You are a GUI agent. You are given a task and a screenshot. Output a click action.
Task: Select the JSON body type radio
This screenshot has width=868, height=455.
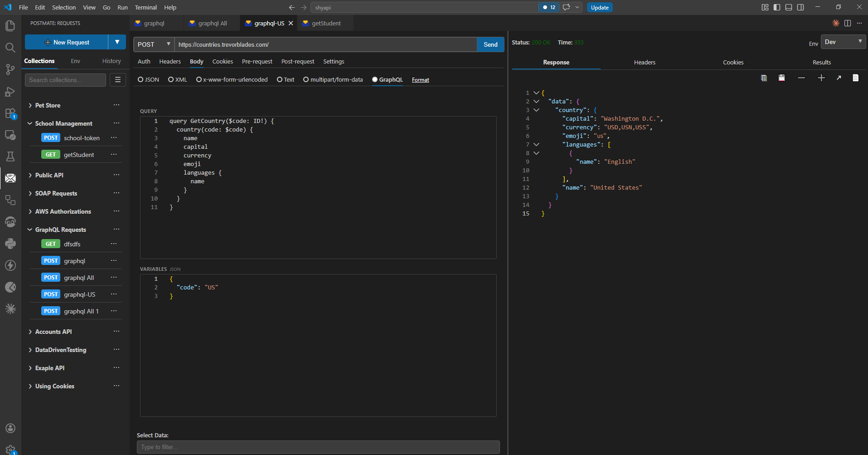[x=141, y=79]
